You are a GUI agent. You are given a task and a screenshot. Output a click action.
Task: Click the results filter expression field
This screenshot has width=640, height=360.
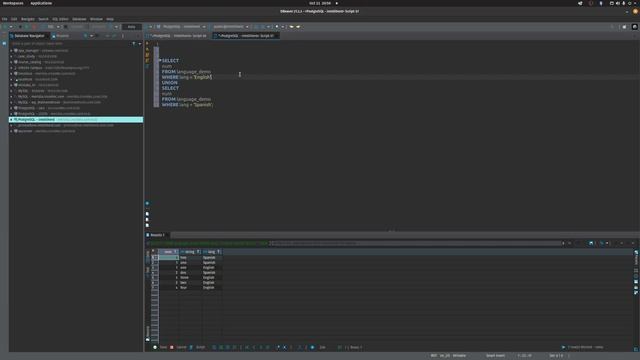click(415, 243)
